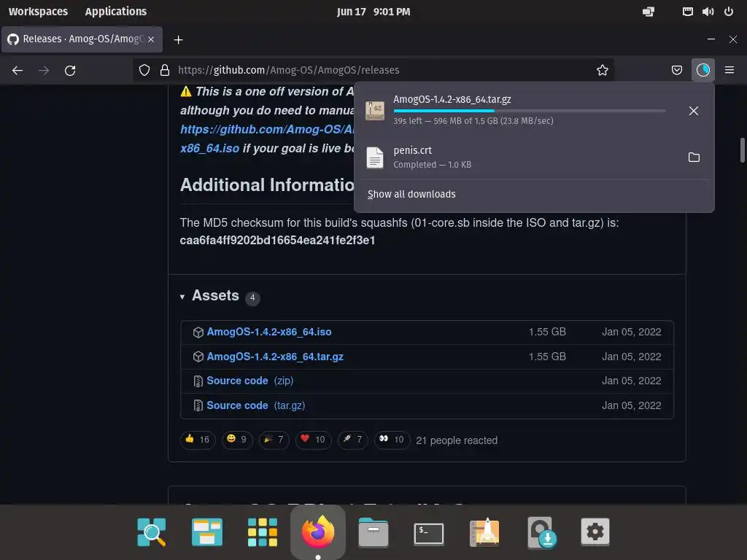Click the x86_64.iso link in description
This screenshot has height=560, width=747.
[209, 148]
